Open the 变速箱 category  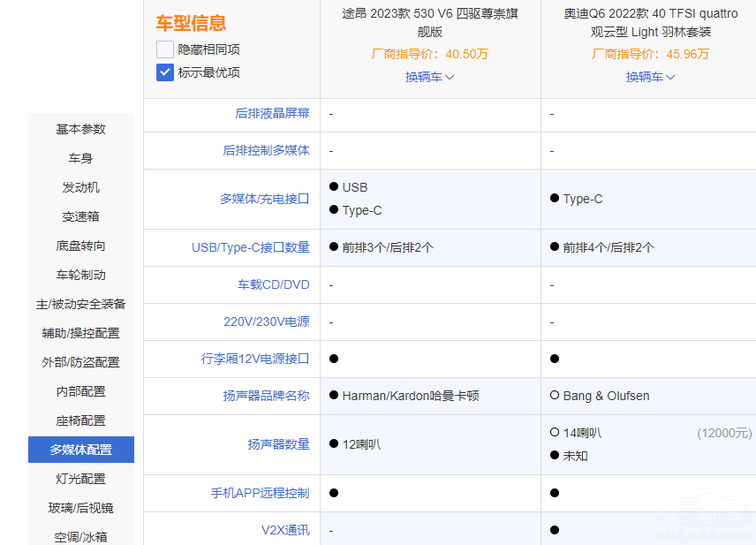[x=81, y=216]
